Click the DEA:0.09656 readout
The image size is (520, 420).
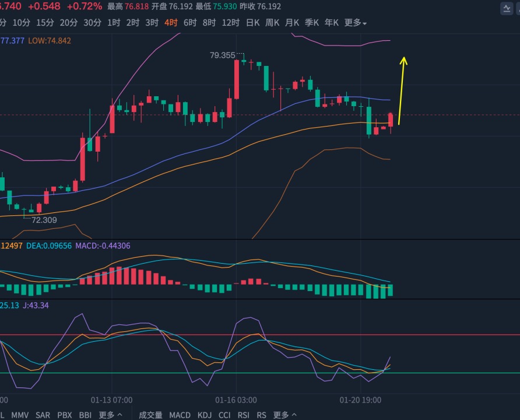[49, 246]
